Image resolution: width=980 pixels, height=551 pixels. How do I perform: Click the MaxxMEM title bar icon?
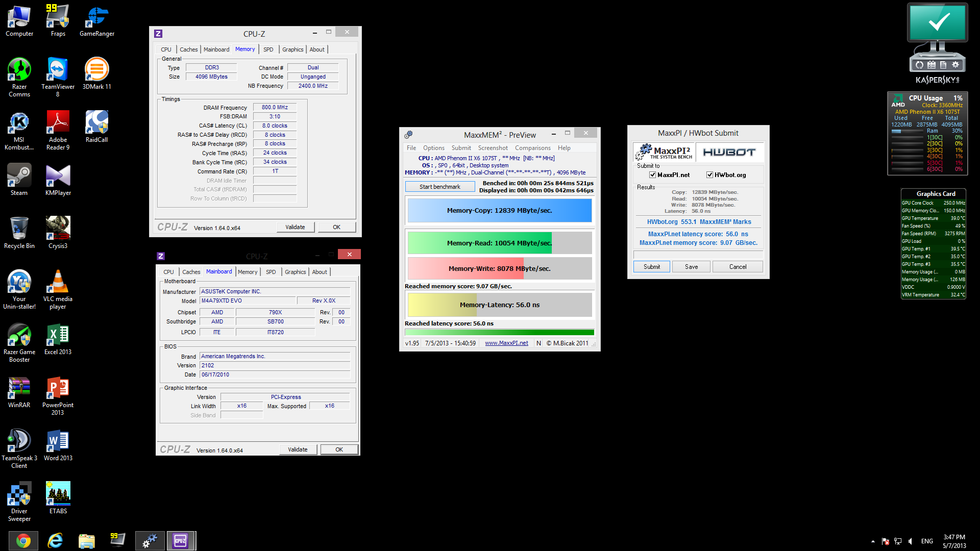click(x=408, y=135)
